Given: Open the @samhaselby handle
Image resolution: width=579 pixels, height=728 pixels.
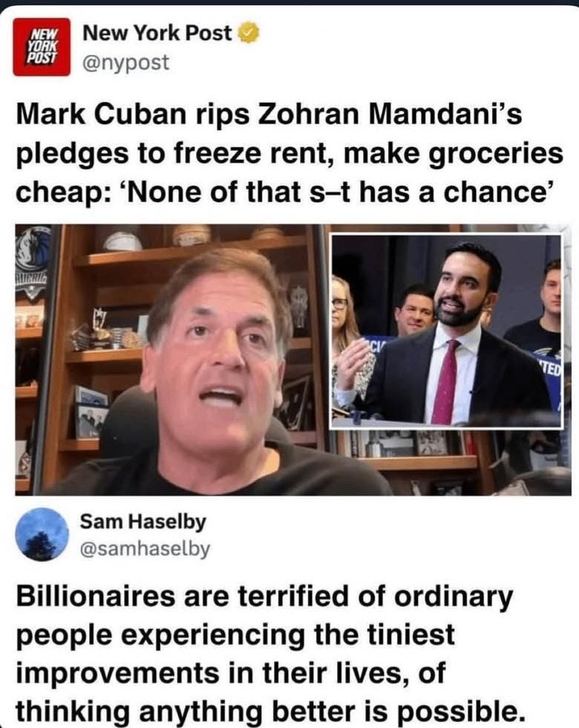Looking at the screenshot, I should 145,549.
